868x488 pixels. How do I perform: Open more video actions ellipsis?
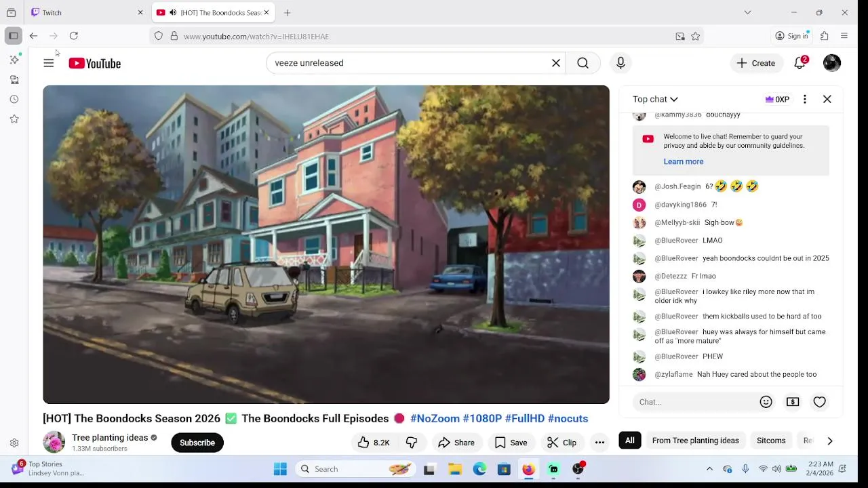tap(599, 443)
